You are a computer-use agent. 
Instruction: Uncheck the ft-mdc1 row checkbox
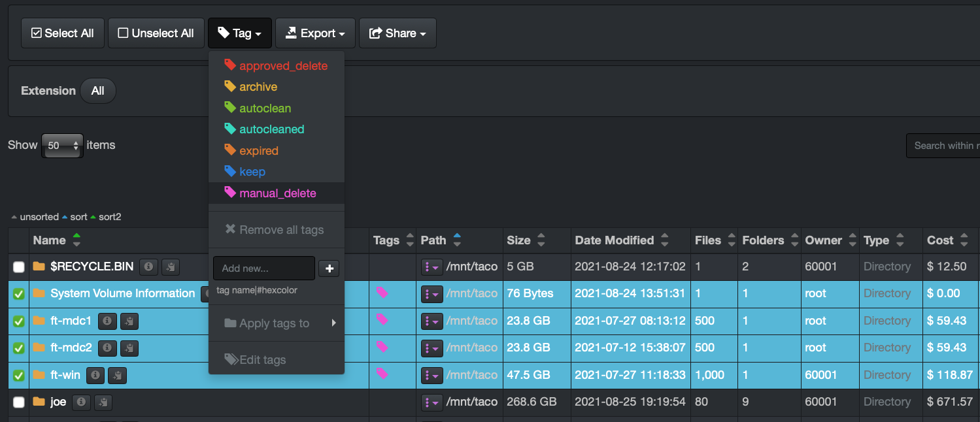[x=18, y=321]
